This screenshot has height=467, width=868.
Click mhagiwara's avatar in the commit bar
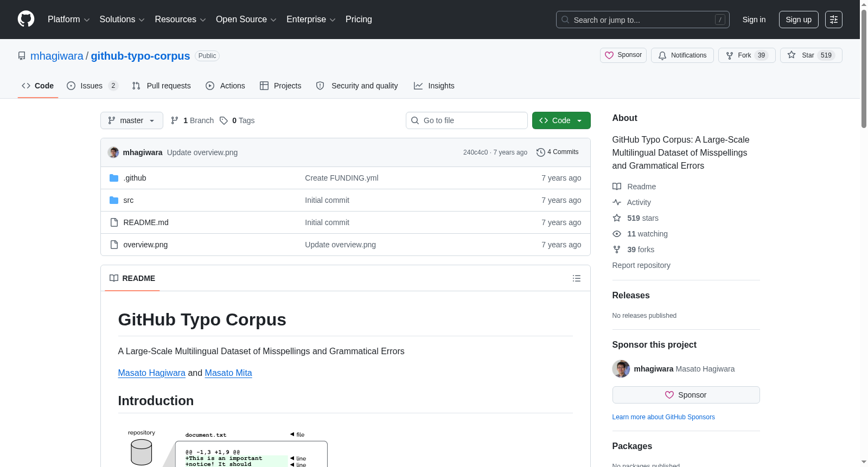pos(113,152)
